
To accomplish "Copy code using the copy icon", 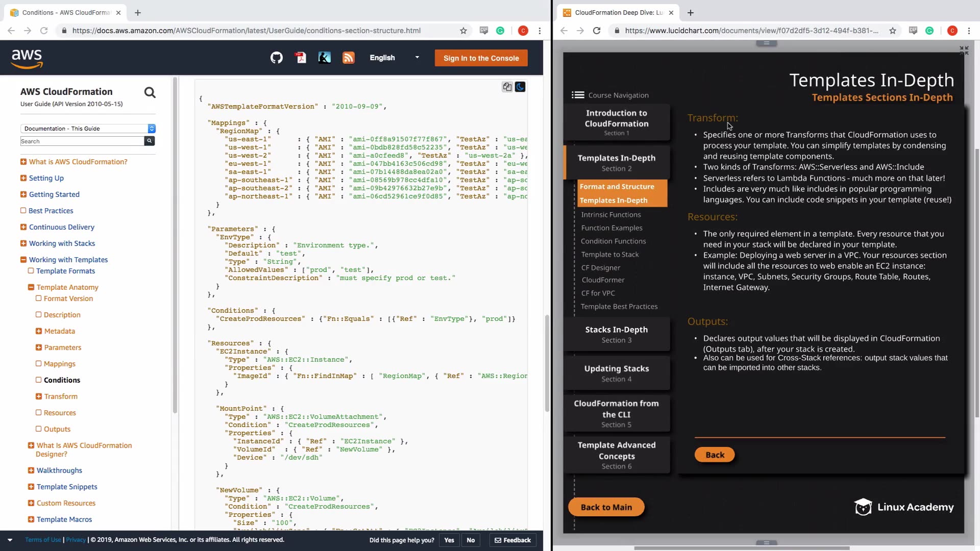I will point(507,87).
